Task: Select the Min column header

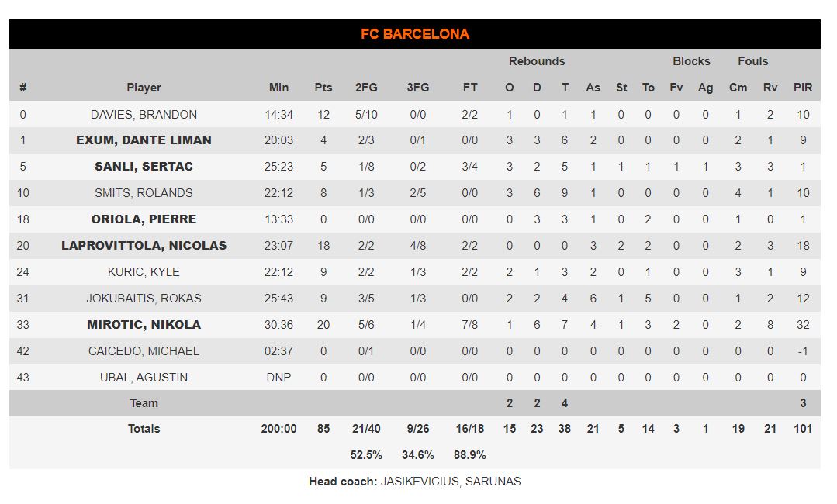Action: point(278,88)
